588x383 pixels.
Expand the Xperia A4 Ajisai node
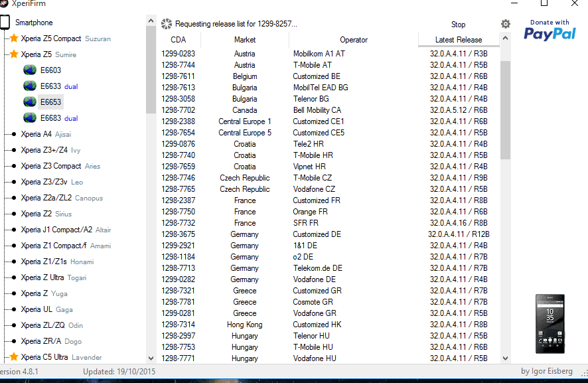pyautogui.click(x=14, y=134)
